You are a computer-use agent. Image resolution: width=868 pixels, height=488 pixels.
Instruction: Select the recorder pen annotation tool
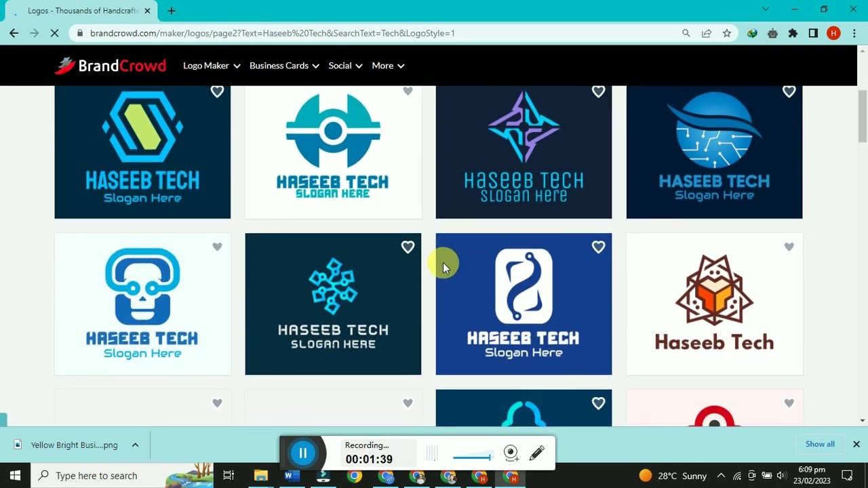pos(536,453)
